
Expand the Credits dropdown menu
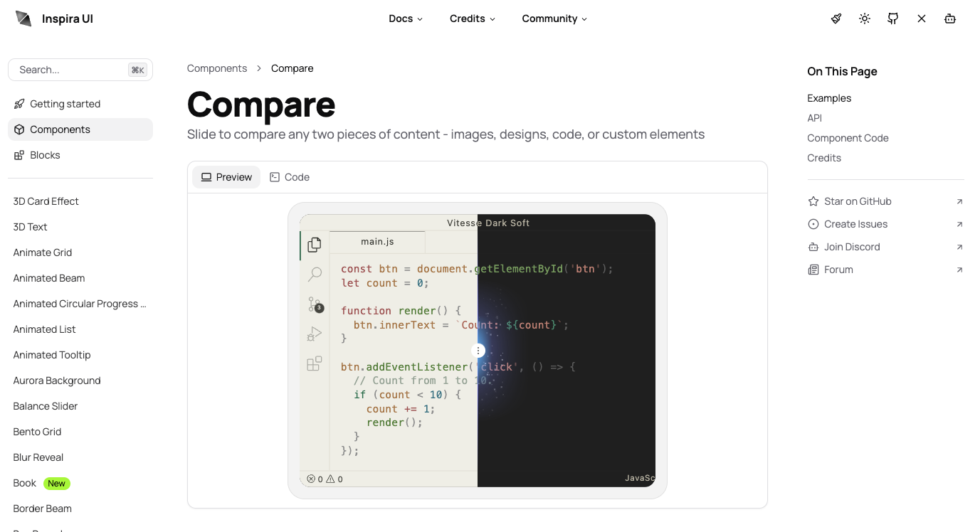pos(473,18)
